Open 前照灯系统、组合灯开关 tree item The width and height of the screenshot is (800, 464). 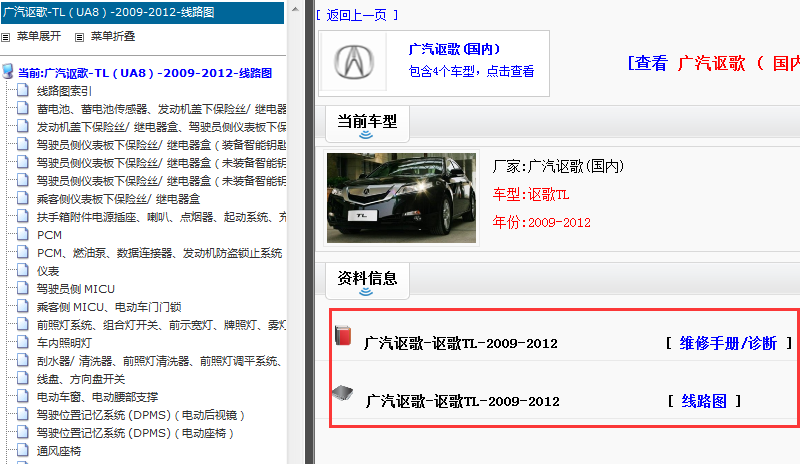[x=161, y=325]
